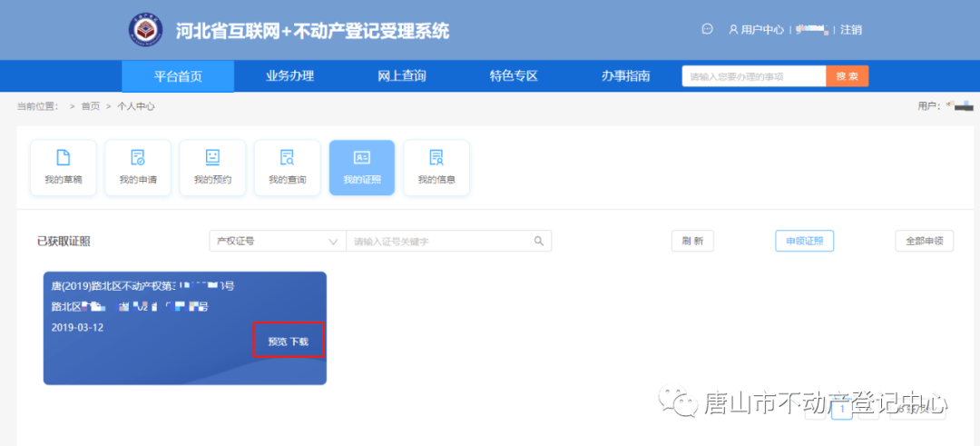Open 我的申请 applications icon tile
980x446 pixels.
[138, 167]
